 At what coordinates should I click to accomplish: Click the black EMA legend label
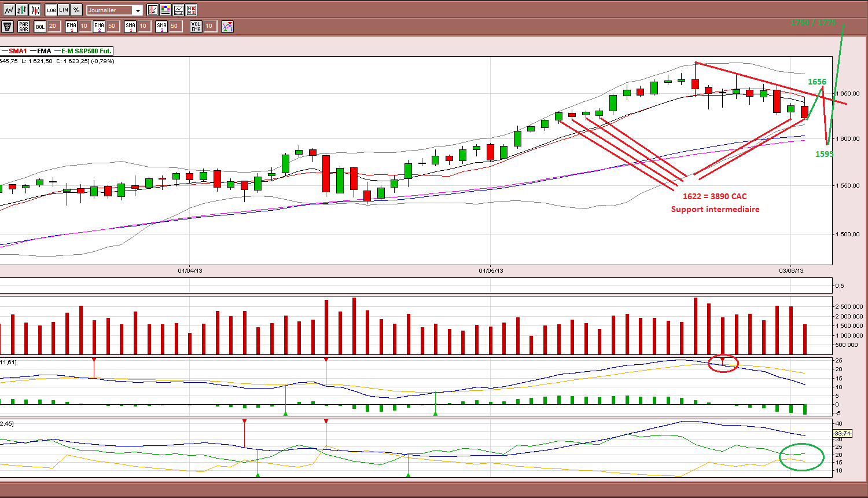(44, 51)
